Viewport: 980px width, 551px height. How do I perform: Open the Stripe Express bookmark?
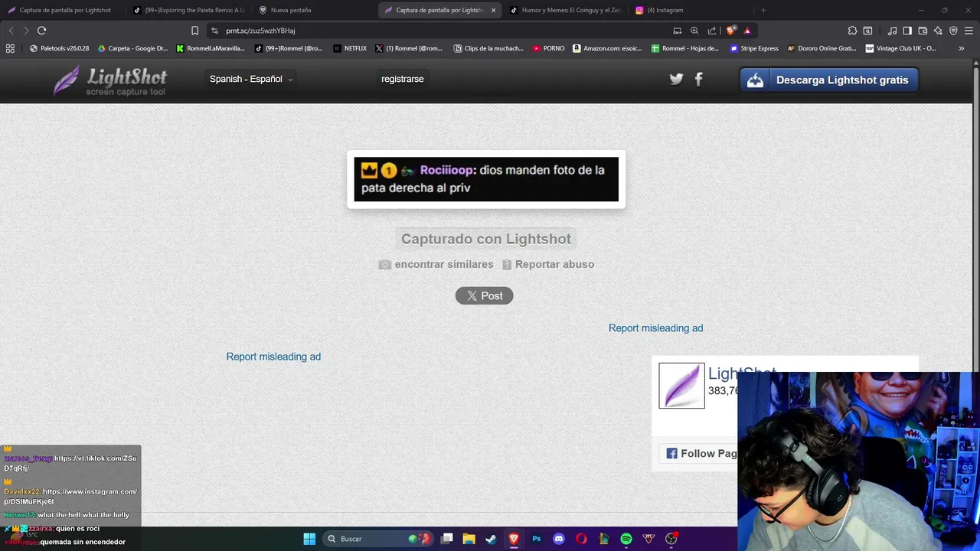(x=754, y=48)
